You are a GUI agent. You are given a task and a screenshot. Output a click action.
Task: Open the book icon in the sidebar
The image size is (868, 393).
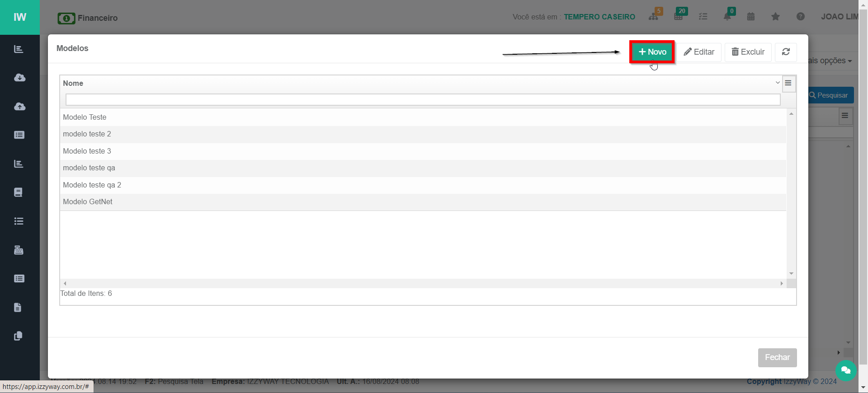18,192
